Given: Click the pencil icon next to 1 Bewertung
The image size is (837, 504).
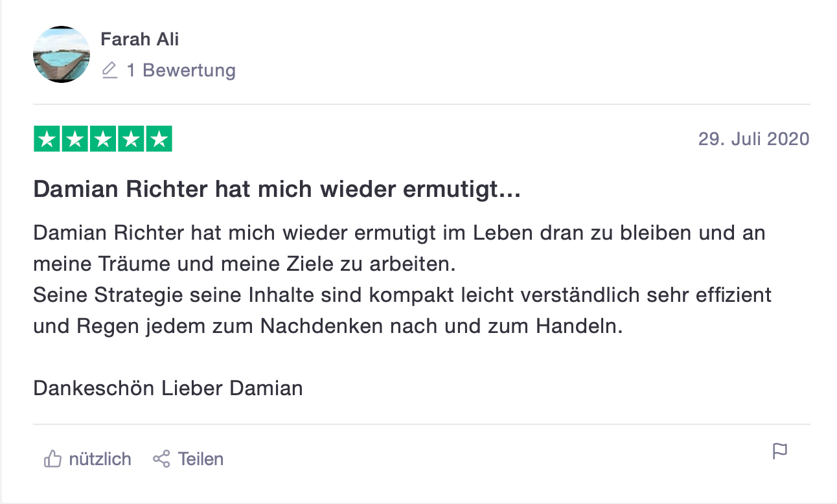Looking at the screenshot, I should coord(109,70).
